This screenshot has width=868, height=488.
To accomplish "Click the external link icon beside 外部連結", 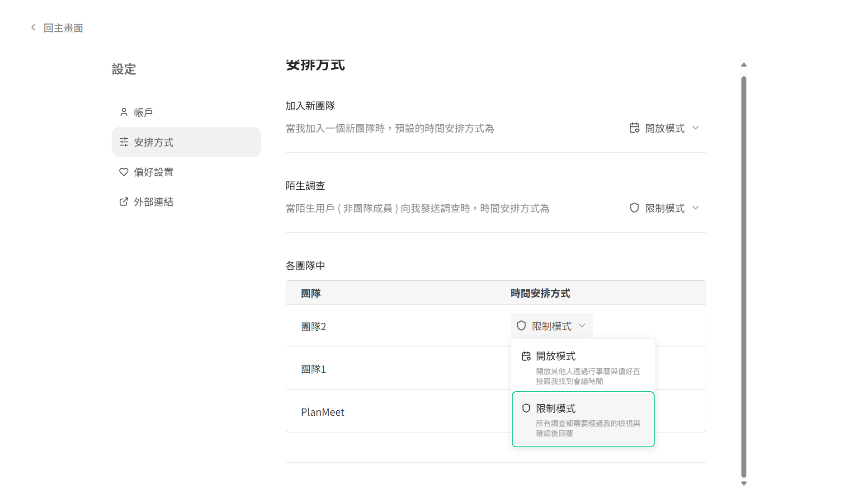I will [123, 202].
